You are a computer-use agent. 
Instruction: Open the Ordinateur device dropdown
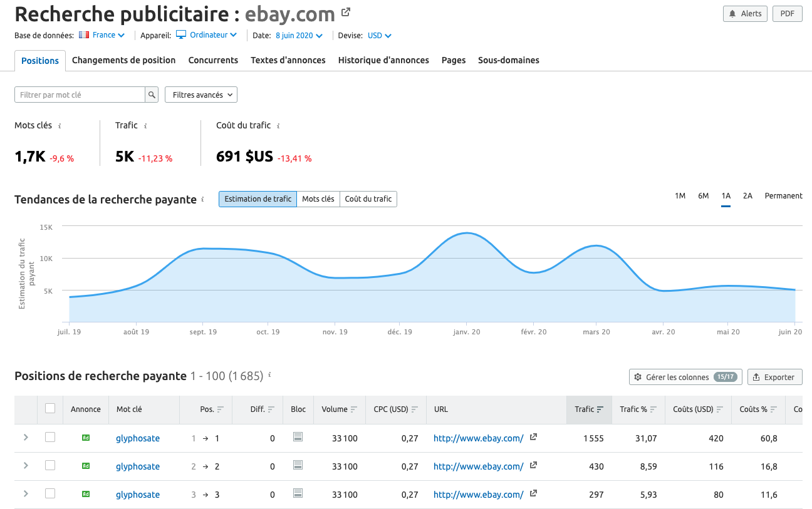(x=206, y=36)
